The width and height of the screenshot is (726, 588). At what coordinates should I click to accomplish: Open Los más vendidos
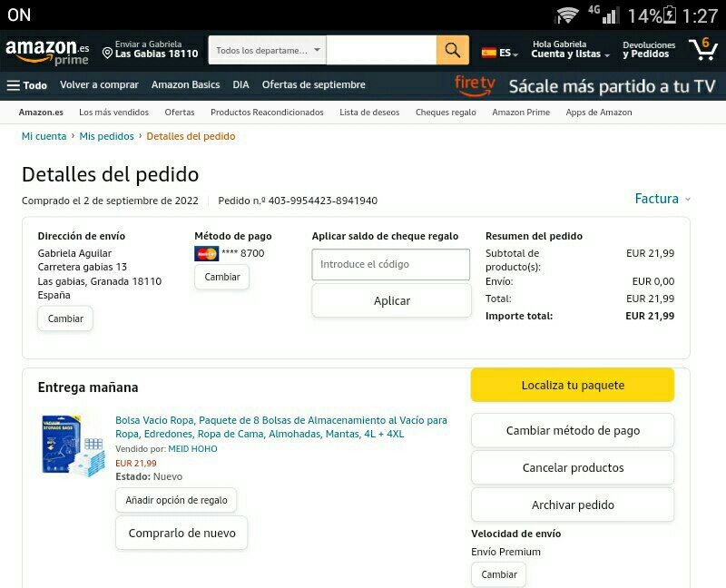pyautogui.click(x=114, y=112)
